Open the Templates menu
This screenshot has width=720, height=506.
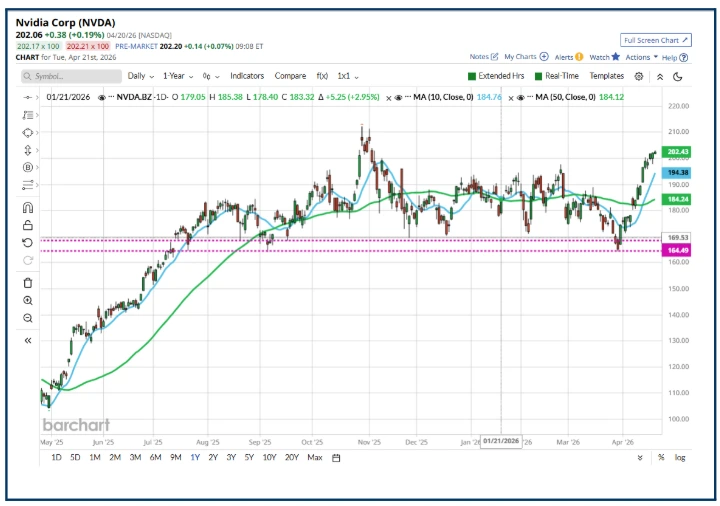click(607, 76)
